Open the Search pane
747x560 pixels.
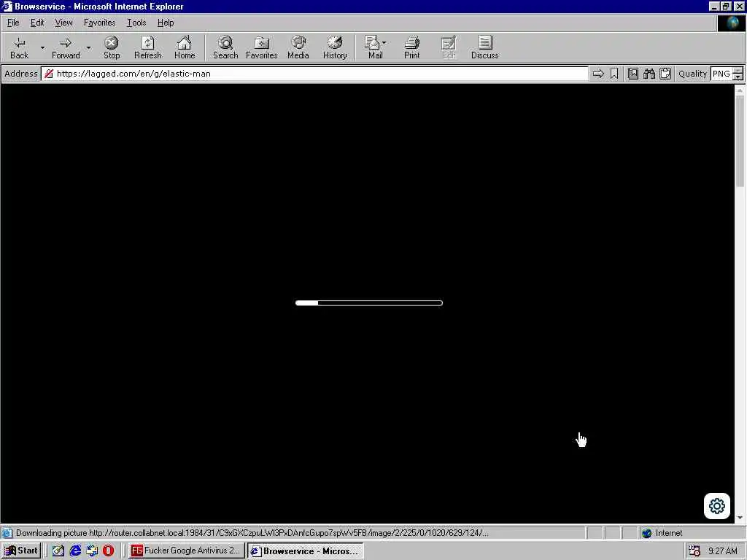[225, 47]
